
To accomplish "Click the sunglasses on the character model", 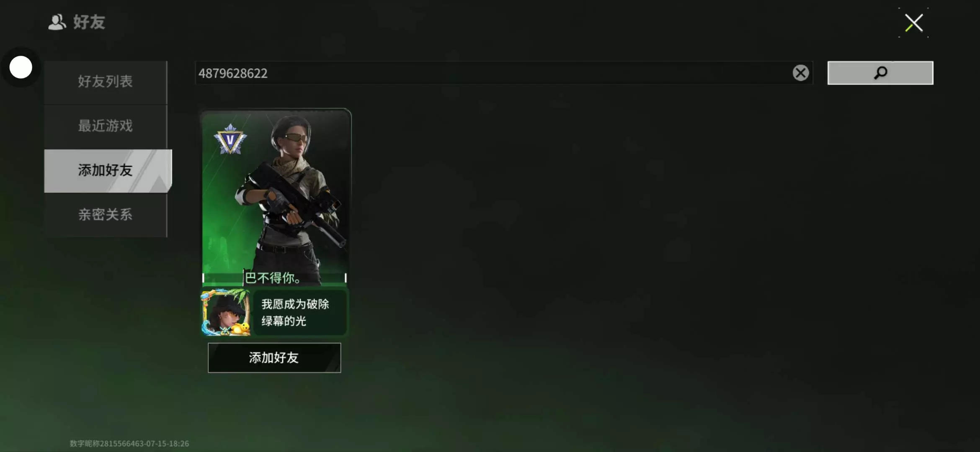I will [296, 137].
